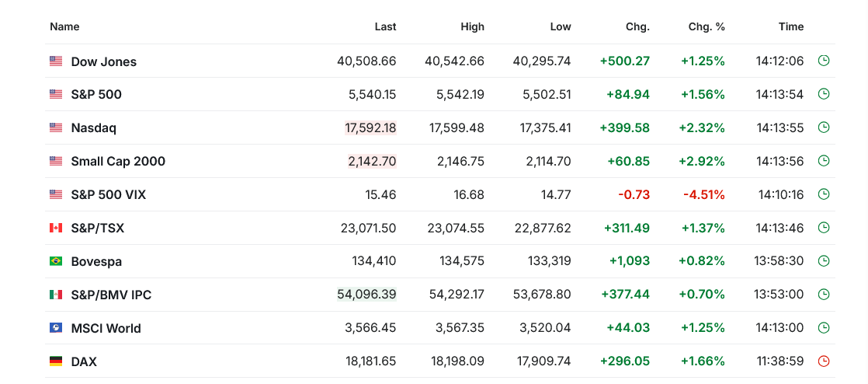Click the Mexico flag beside S&P/BMV IPC

click(x=56, y=295)
